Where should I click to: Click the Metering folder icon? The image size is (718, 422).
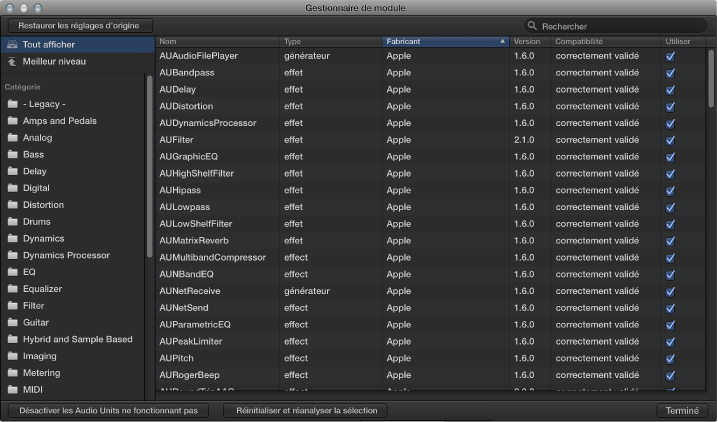point(12,373)
